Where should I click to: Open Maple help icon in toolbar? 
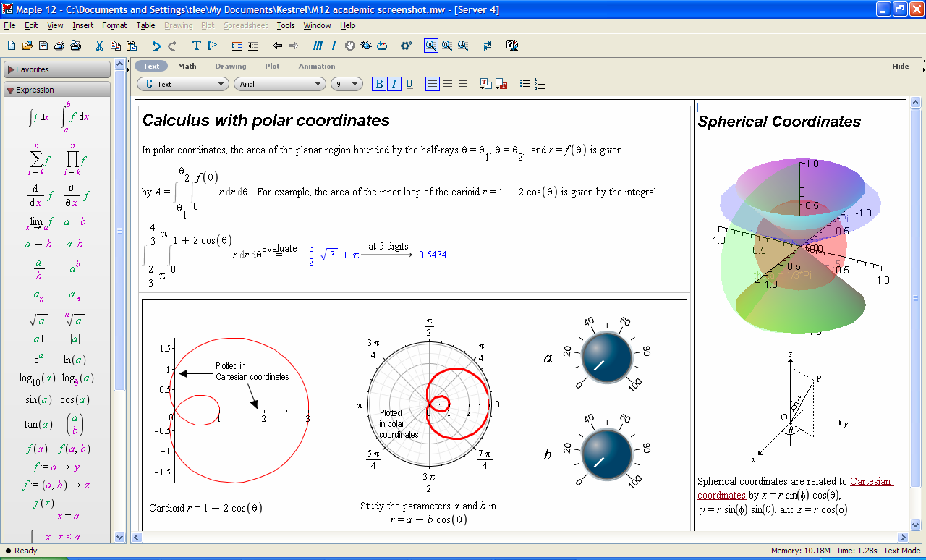pyautogui.click(x=512, y=46)
